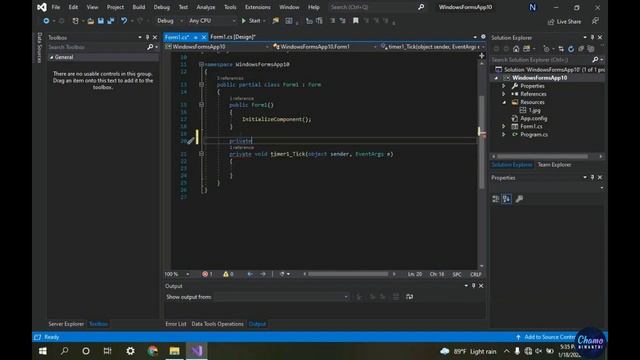Click the Property Pages wrench icon
The image size is (640, 360).
click(x=519, y=199)
